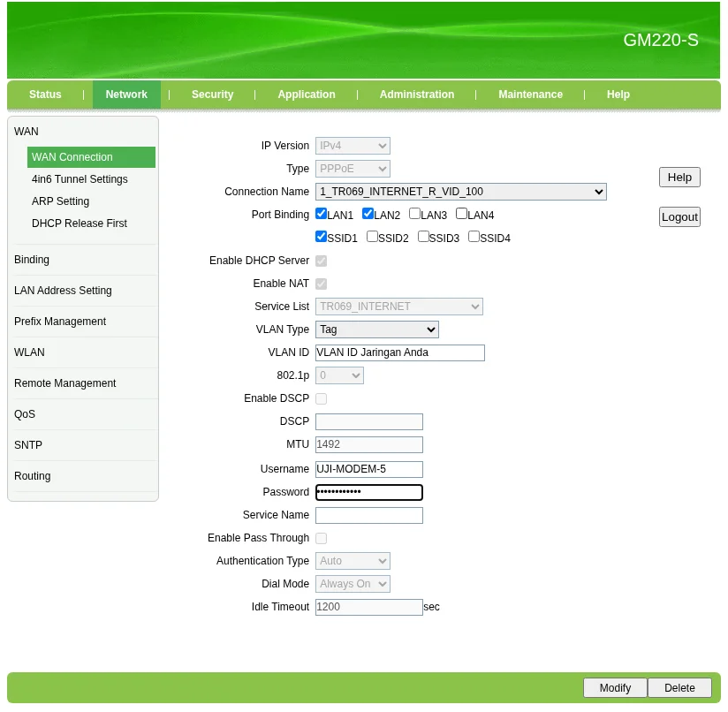728x712 pixels.
Task: Check the SSID4 binding
Action: (x=474, y=236)
